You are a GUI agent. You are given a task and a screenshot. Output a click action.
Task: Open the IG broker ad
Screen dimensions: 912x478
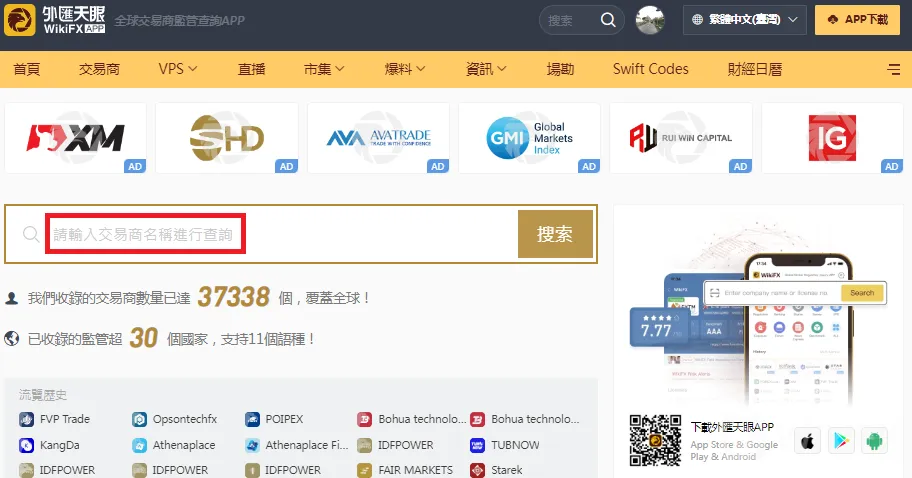[832, 138]
